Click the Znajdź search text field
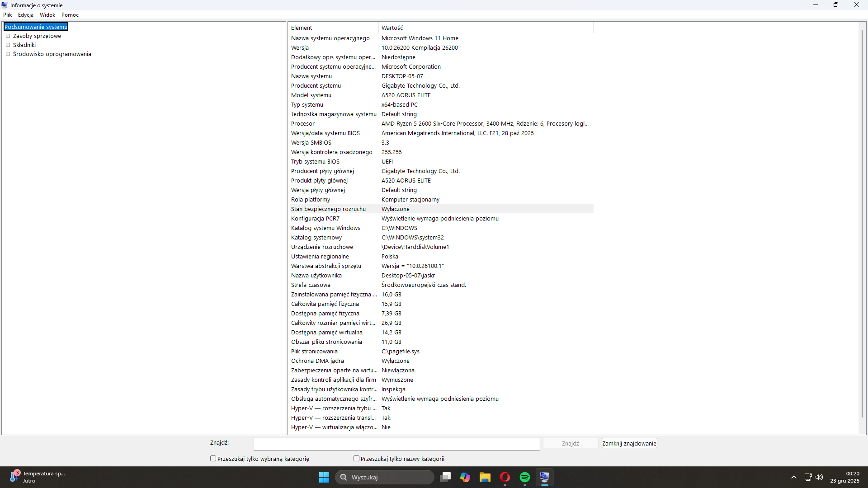Viewport: 868px width, 488px height. [x=396, y=444]
